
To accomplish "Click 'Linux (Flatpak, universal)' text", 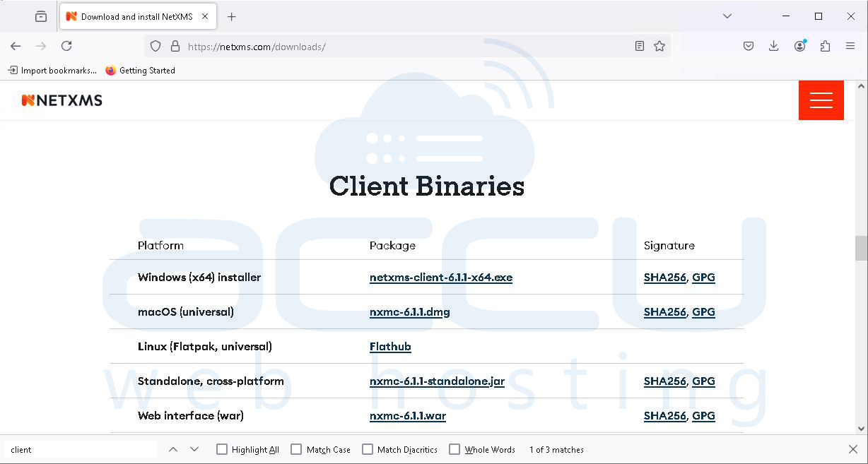I will (205, 347).
